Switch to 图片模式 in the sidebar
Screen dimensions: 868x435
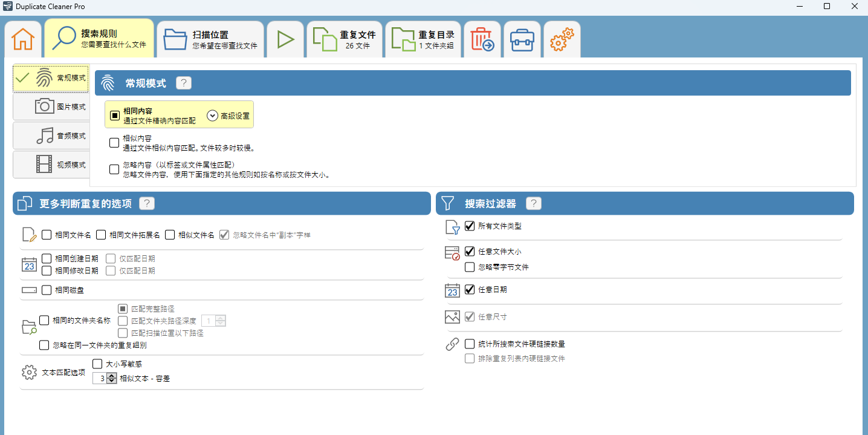[x=50, y=106]
